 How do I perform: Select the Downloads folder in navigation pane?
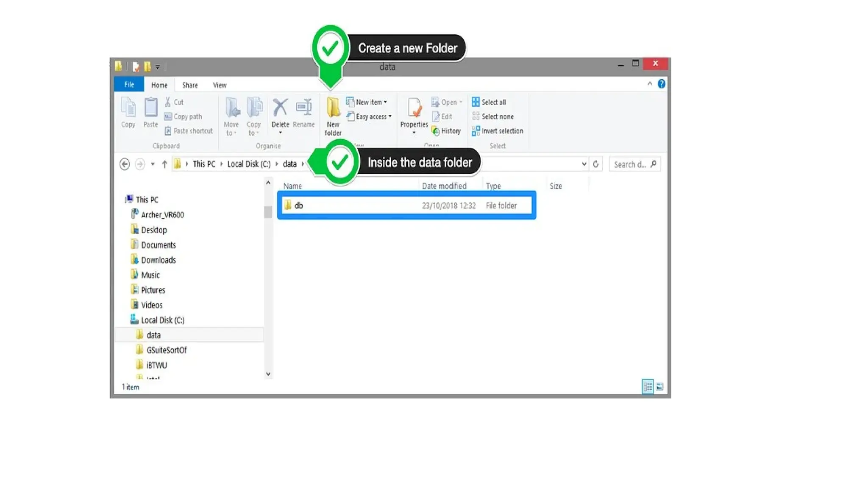click(158, 260)
